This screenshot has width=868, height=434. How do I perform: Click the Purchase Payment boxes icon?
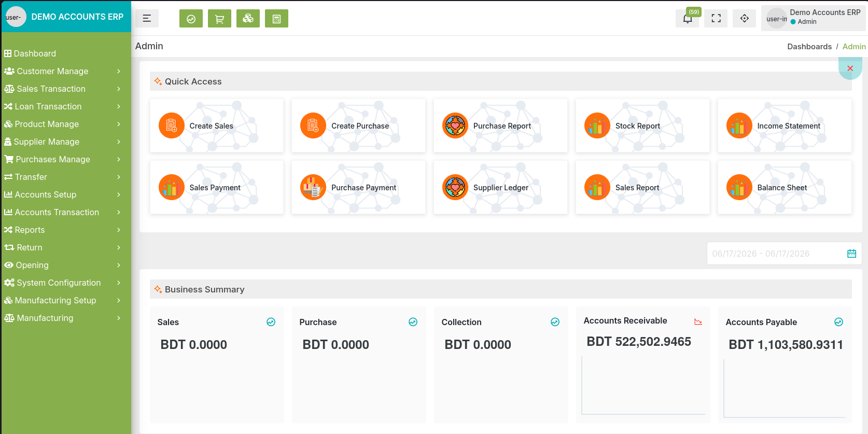click(313, 187)
